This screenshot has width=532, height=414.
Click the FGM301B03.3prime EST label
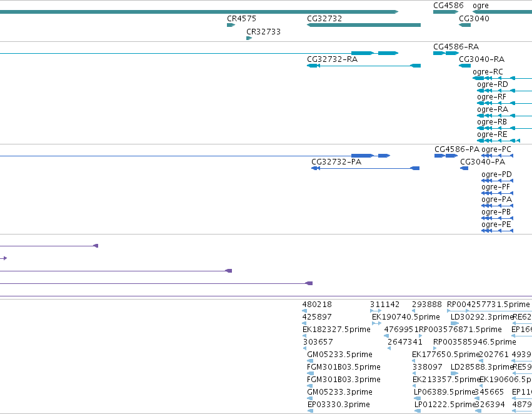click(343, 380)
